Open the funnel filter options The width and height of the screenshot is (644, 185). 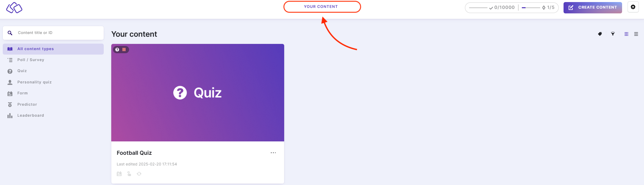[613, 34]
